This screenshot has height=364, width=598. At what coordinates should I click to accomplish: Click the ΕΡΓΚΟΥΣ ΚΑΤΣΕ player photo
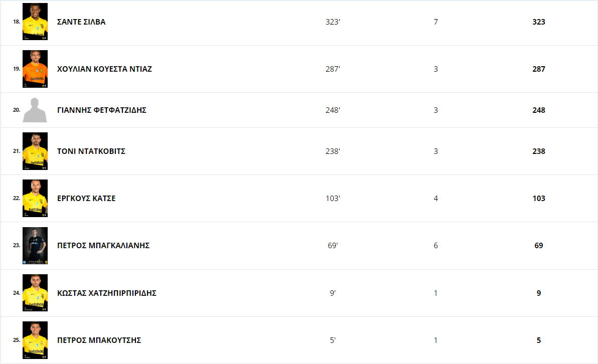(x=35, y=198)
